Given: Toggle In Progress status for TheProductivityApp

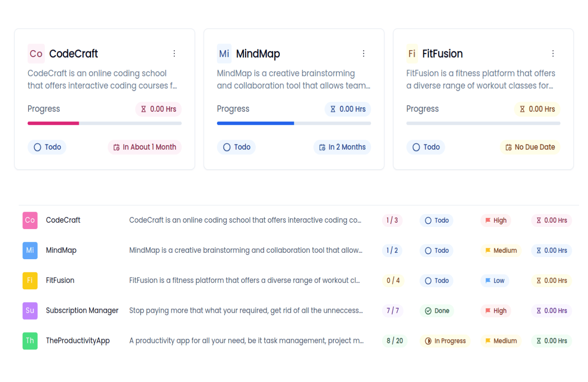Looking at the screenshot, I should pos(445,341).
